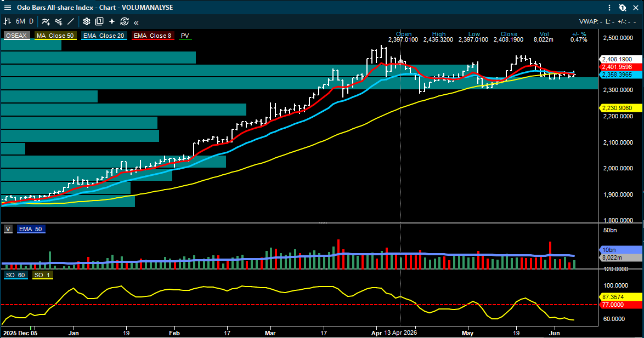Click the unlinked window icon marked 1

pos(623,7)
